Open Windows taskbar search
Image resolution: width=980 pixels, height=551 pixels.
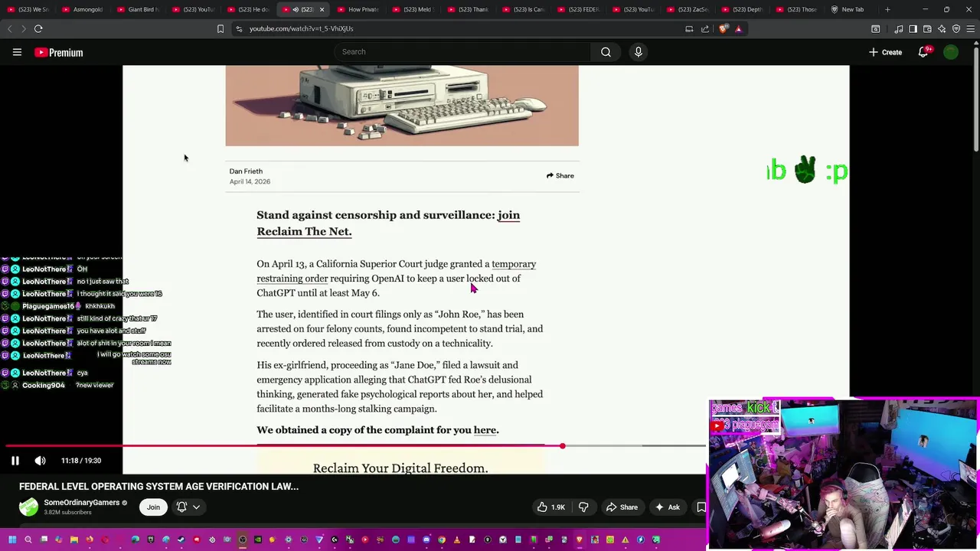[x=28, y=540]
